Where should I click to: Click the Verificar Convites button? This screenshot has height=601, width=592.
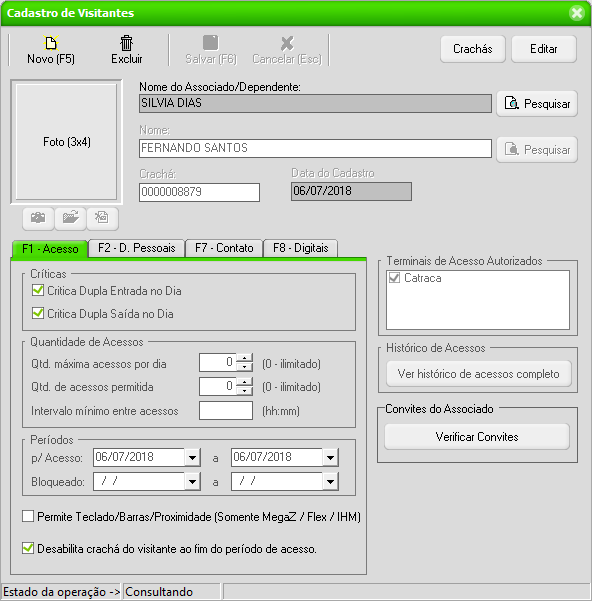pyautogui.click(x=477, y=437)
